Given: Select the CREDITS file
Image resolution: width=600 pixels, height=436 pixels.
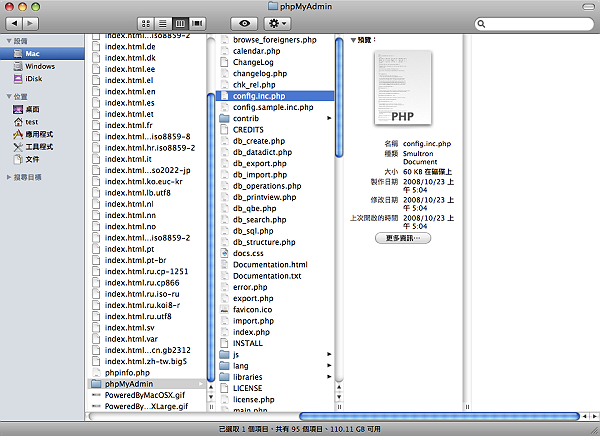Looking at the screenshot, I should point(275,130).
